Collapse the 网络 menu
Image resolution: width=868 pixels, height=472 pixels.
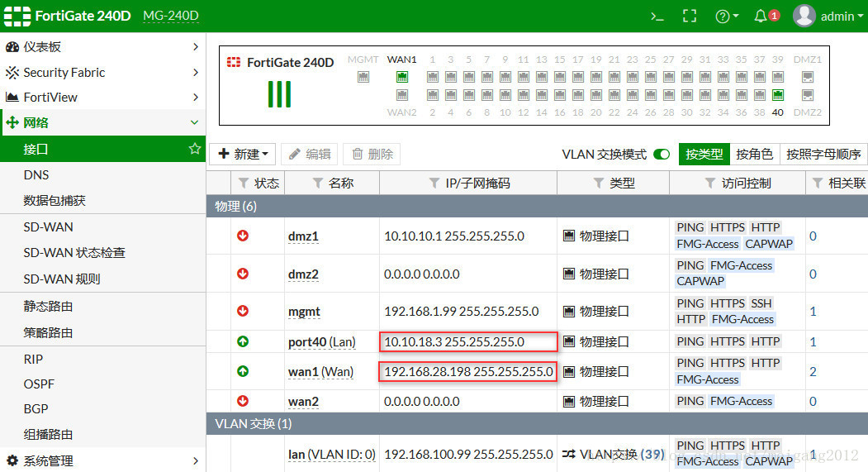tap(103, 122)
